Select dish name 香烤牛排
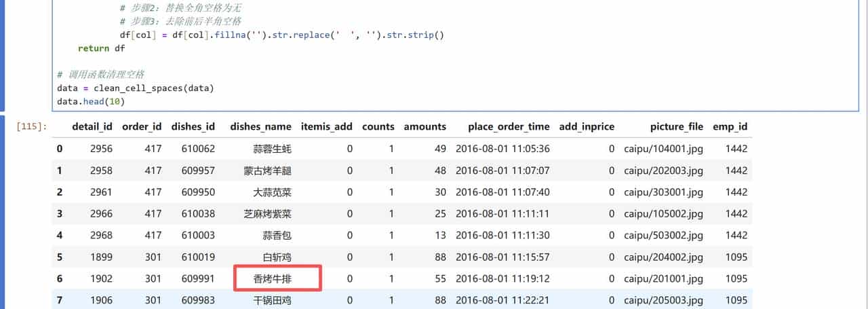The height and width of the screenshot is (309, 868). click(272, 279)
